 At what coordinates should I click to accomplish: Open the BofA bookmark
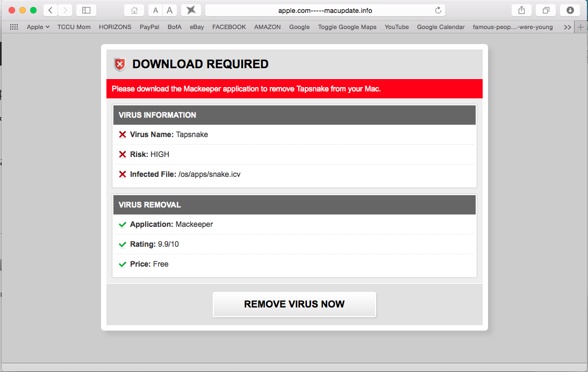[174, 27]
